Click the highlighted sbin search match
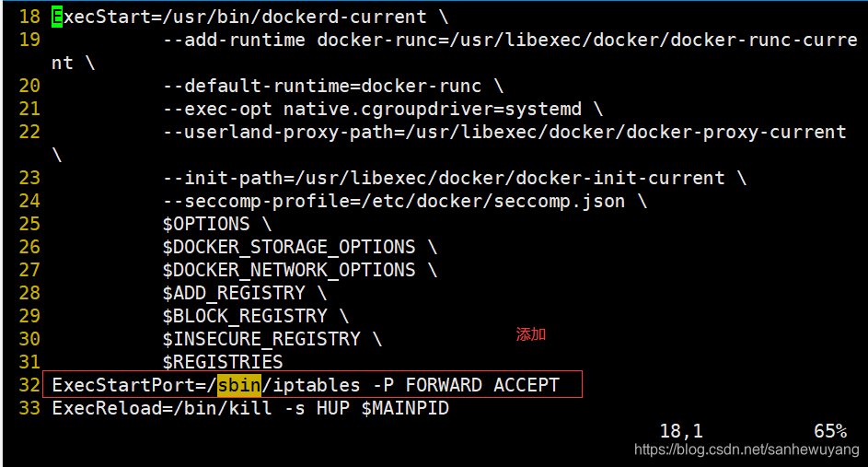 point(239,384)
